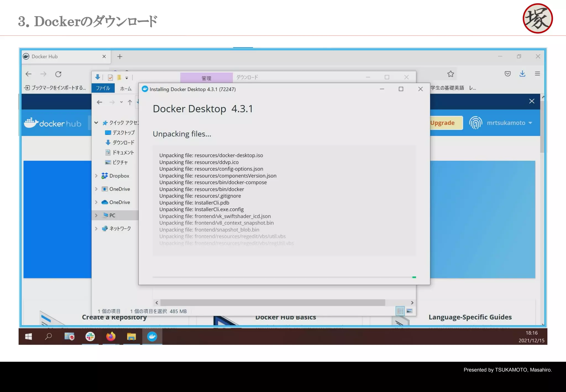The image size is (566, 392).
Task: Close the Docker Hub browser tab
Action: (104, 57)
